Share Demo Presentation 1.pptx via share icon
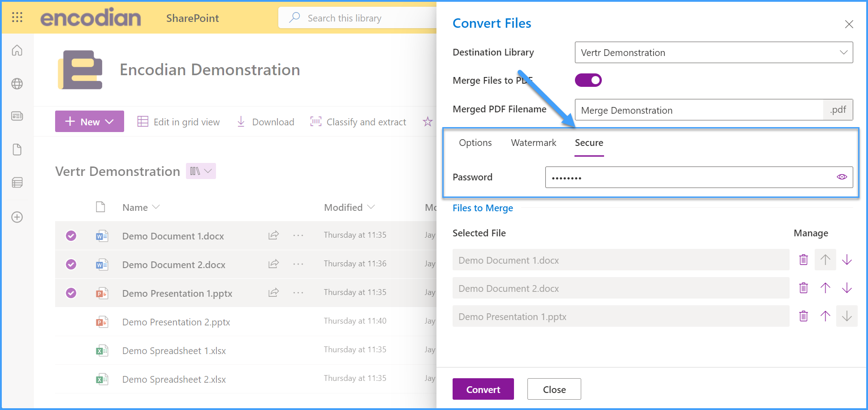 (x=273, y=292)
